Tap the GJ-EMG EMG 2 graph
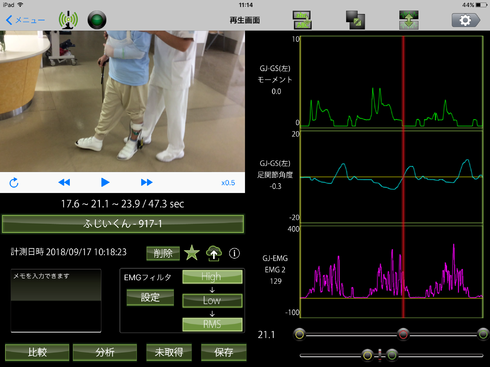Image resolution: width=490 pixels, height=367 pixels. [392, 272]
